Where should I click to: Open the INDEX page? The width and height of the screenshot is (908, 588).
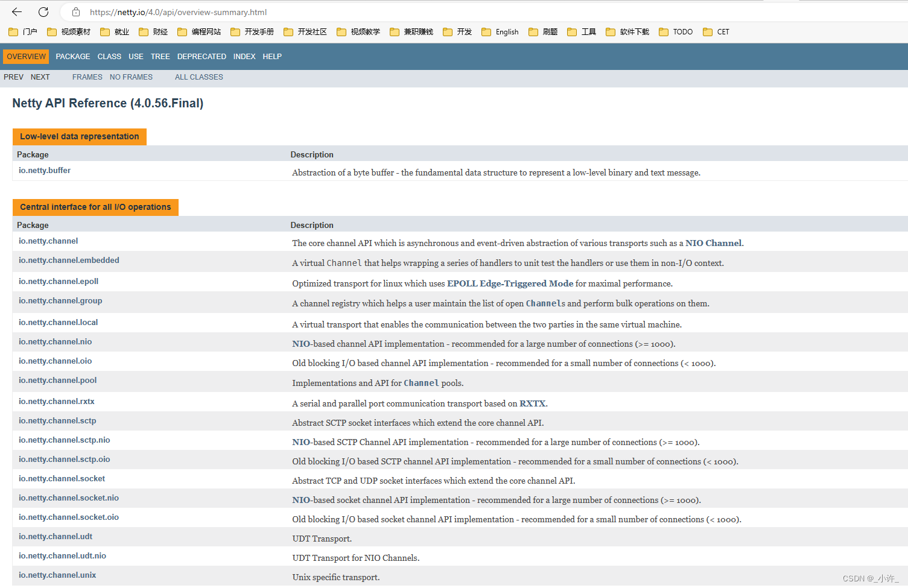tap(244, 56)
